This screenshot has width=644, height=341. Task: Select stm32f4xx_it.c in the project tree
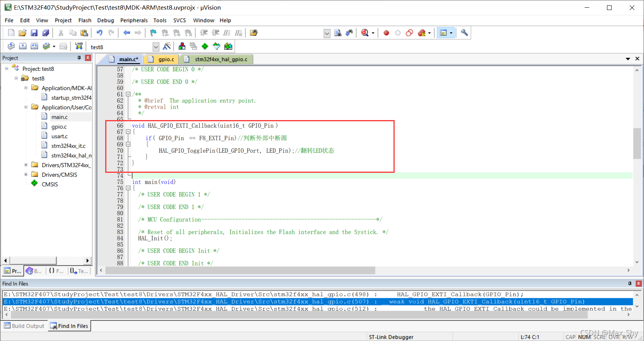click(68, 146)
